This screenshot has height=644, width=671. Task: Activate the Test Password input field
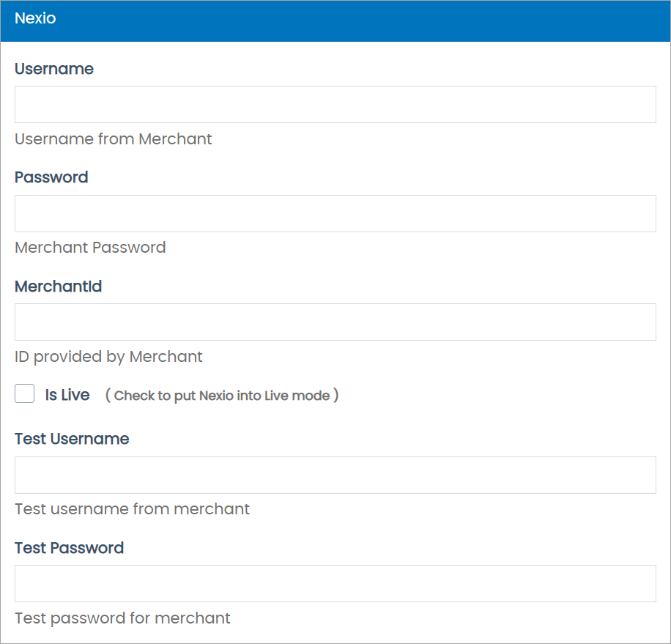pos(335,583)
